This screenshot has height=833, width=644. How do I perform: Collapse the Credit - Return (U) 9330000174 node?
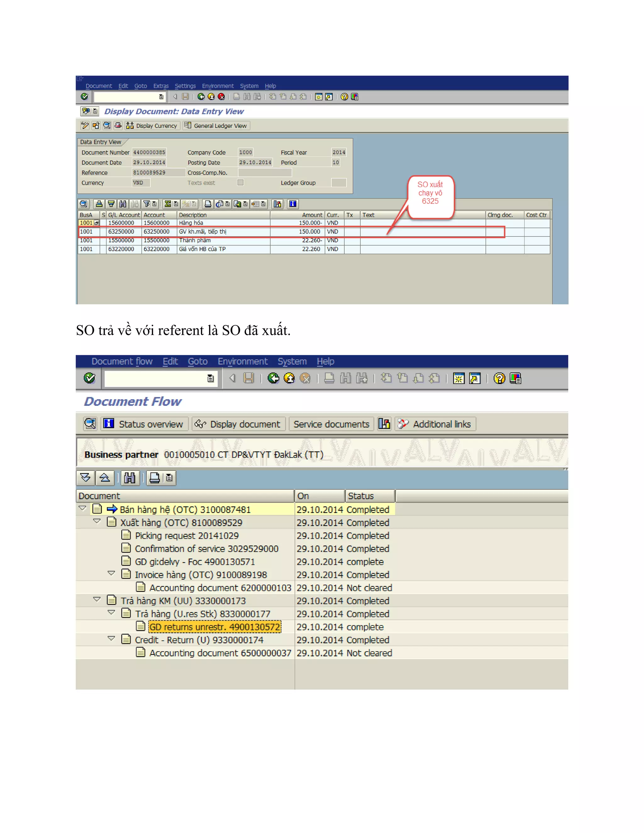click(111, 638)
